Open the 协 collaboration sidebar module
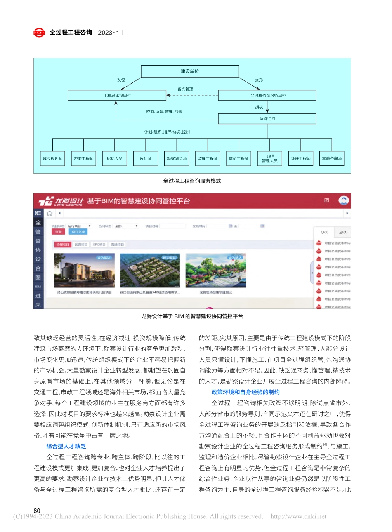 (x=38, y=249)
